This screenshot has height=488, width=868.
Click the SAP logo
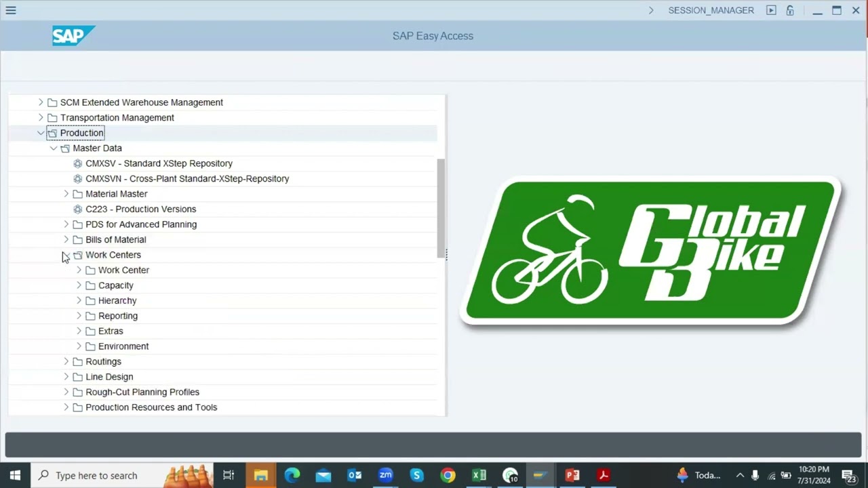(73, 36)
